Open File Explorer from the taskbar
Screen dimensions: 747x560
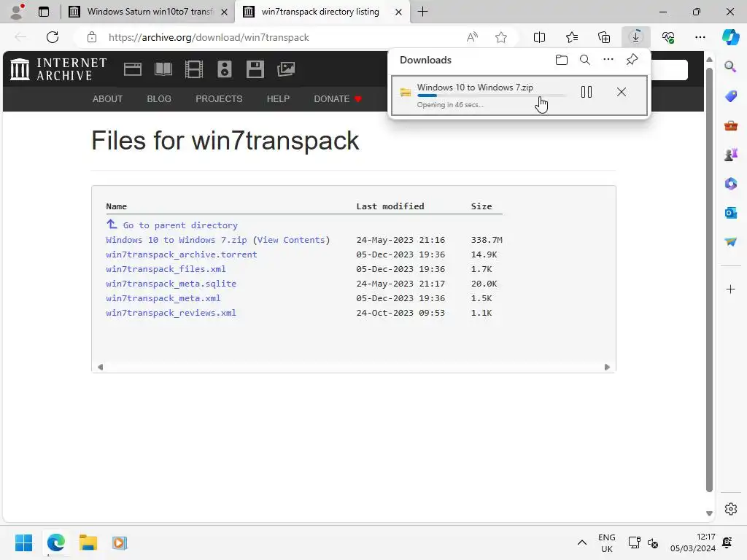pyautogui.click(x=88, y=542)
